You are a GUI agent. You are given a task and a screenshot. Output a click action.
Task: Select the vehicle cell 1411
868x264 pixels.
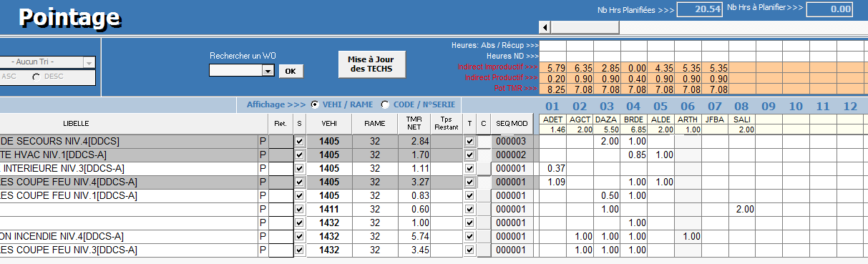pos(329,210)
